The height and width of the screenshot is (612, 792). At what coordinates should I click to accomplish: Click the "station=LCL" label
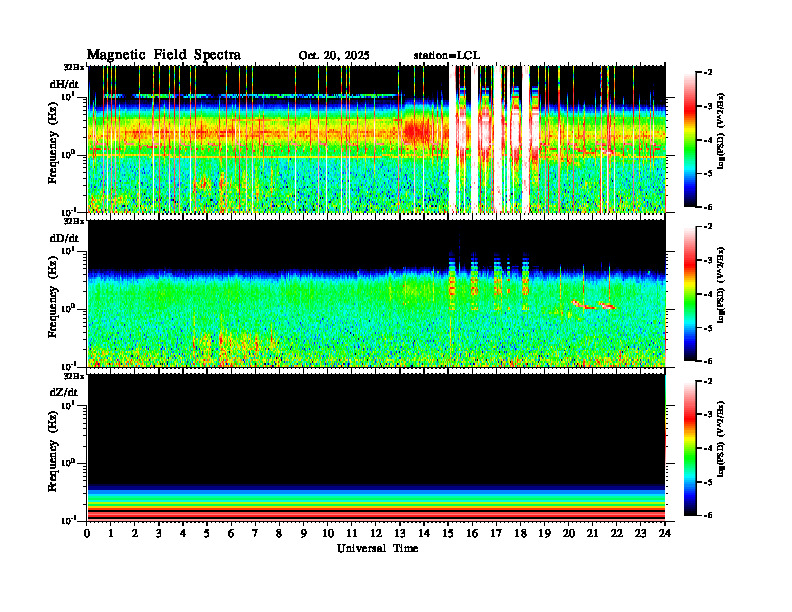click(447, 56)
